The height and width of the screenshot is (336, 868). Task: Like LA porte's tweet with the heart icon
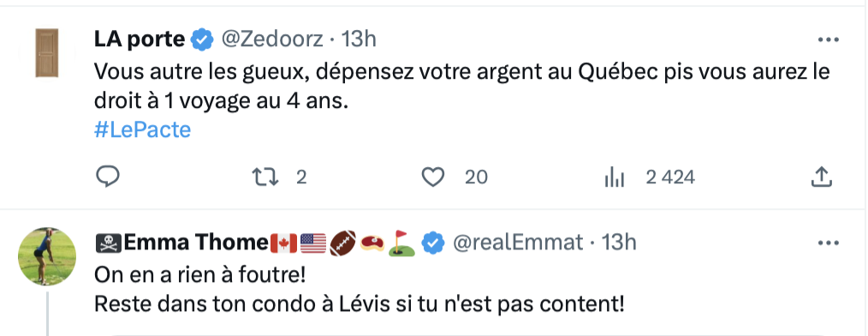click(x=433, y=177)
